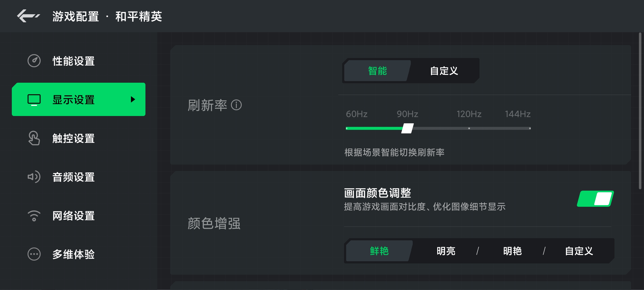The height and width of the screenshot is (290, 644).
Task: Select 智能 refresh rate mode
Action: [377, 71]
